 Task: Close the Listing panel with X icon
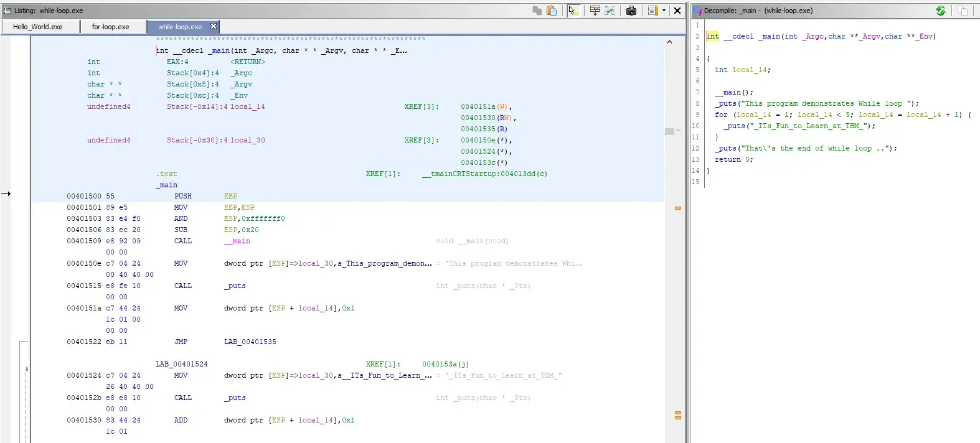click(x=677, y=11)
